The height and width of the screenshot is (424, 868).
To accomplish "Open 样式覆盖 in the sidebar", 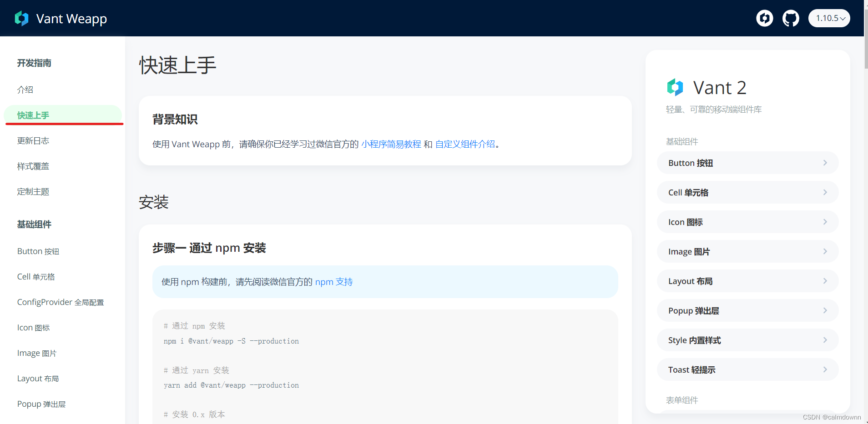I will coord(33,166).
